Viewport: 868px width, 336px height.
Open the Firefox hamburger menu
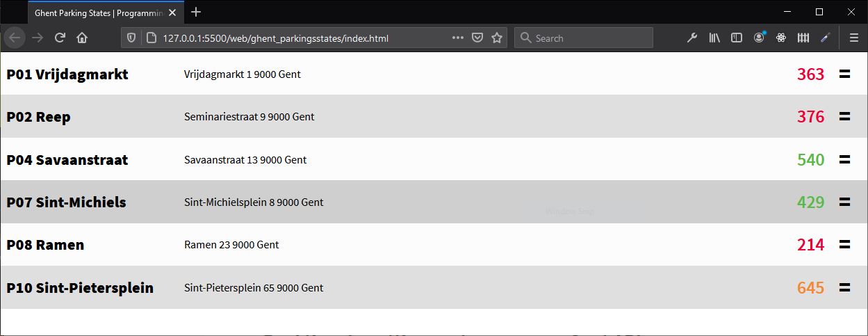point(854,38)
